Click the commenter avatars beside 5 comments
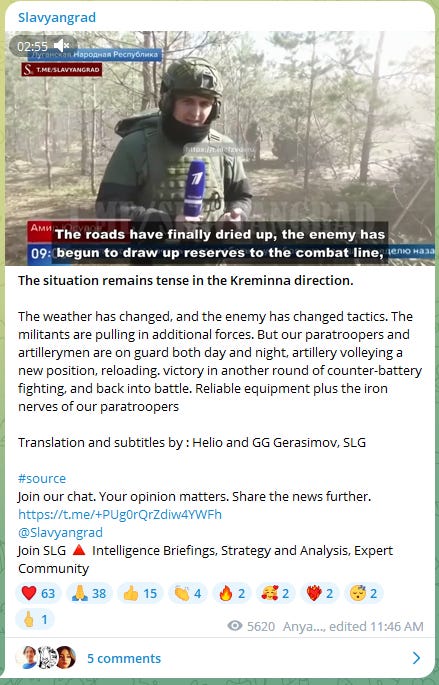 point(45,657)
